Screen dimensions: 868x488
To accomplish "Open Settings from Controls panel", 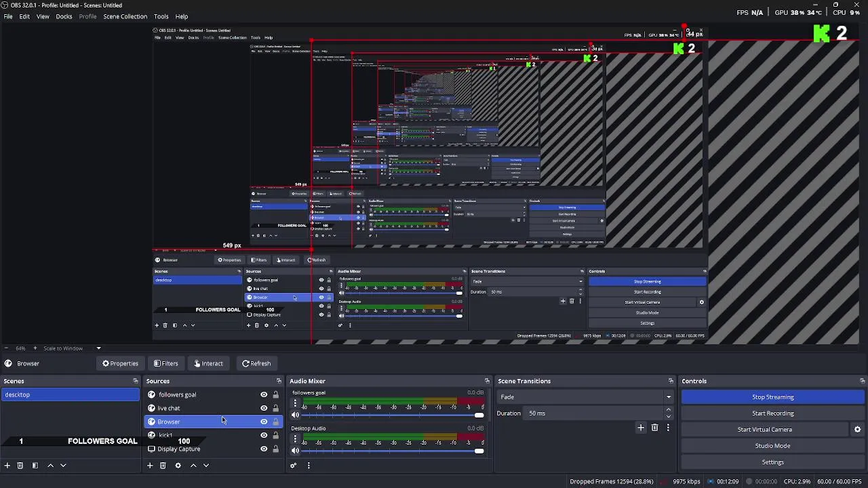I will pos(772,462).
